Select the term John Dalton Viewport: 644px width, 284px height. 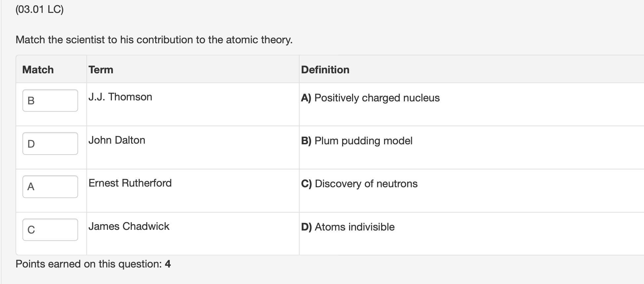click(117, 140)
